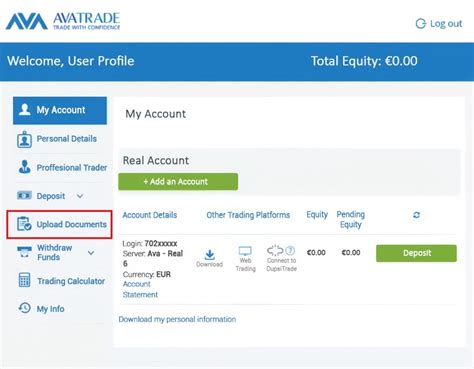Open Web Trading monitor icon

click(245, 251)
